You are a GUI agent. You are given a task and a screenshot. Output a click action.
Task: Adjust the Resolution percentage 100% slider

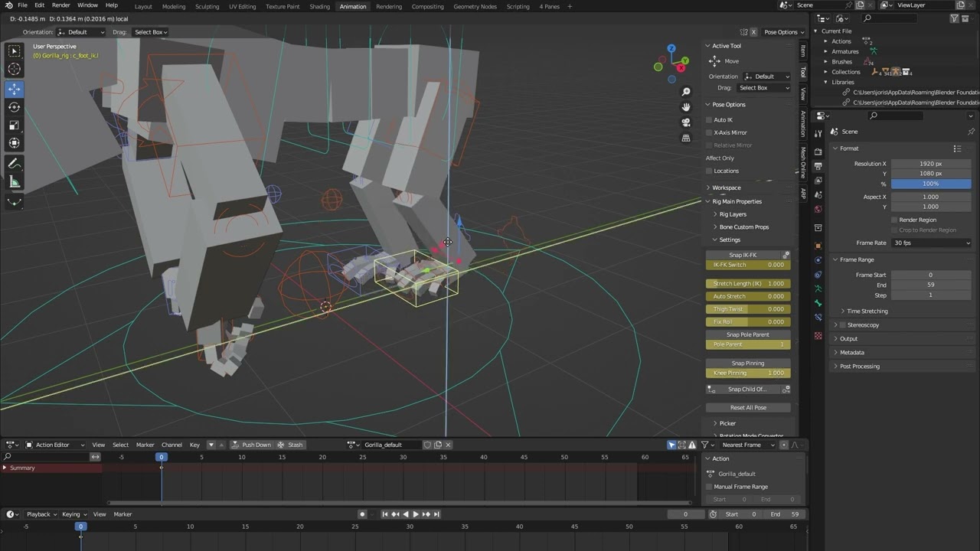click(x=931, y=184)
